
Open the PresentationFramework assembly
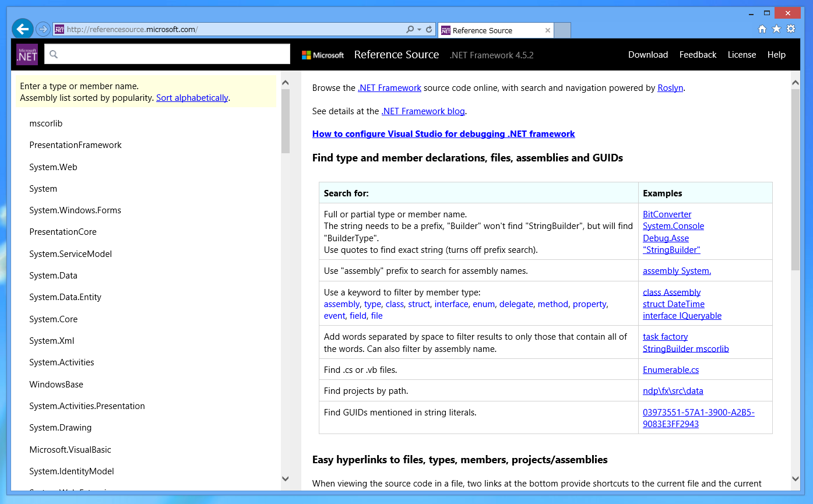tap(76, 145)
